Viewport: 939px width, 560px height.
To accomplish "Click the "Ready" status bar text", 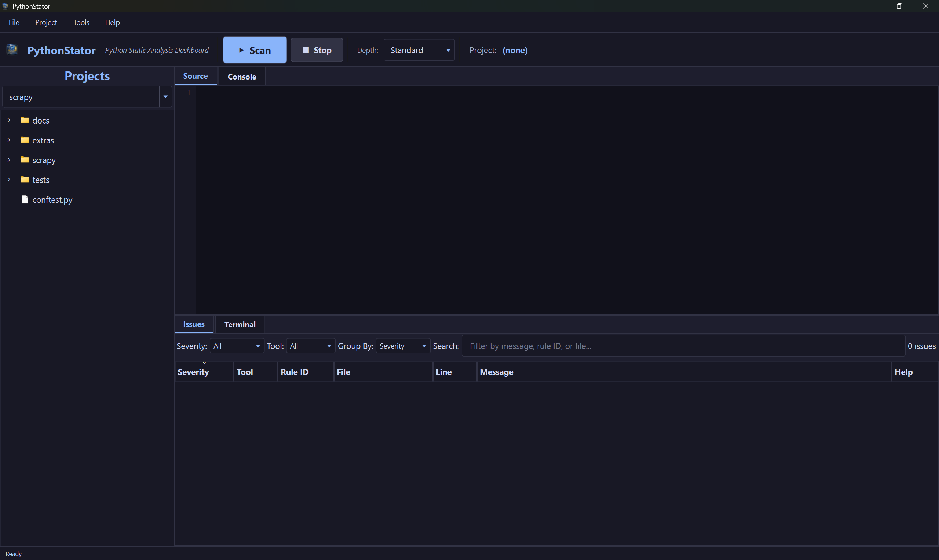I will click(14, 553).
